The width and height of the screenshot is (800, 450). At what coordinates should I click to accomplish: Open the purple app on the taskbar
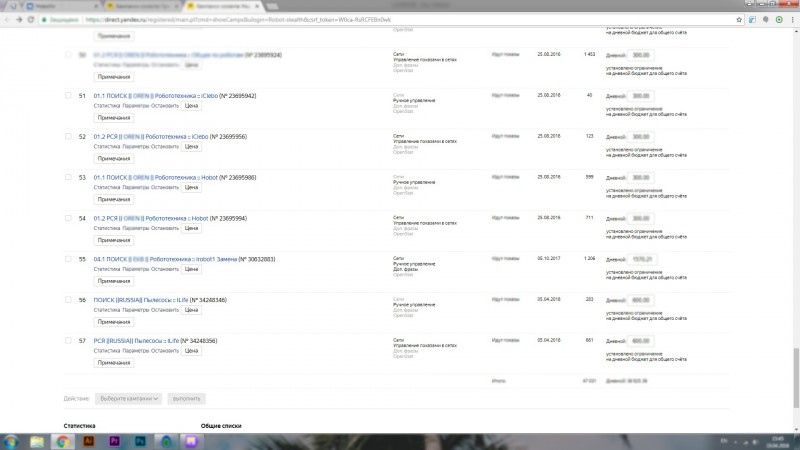coord(191,441)
